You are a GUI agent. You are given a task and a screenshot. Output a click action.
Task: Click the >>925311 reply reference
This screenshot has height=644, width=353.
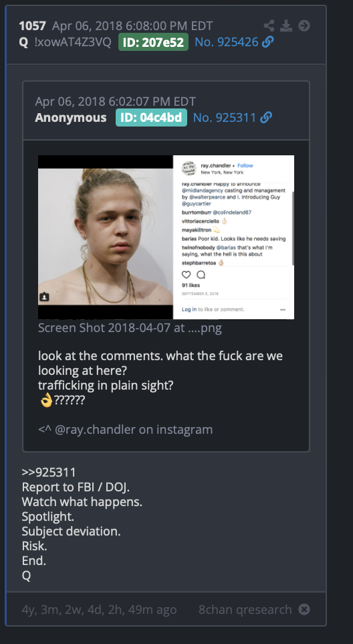49,473
